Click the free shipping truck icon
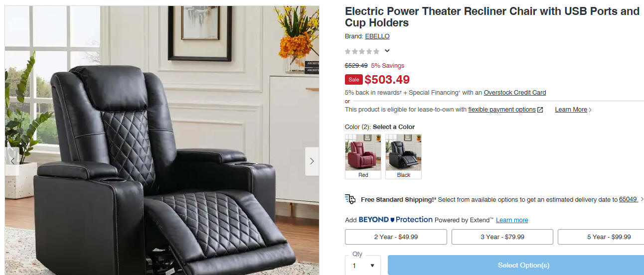The image size is (644, 275). click(x=350, y=199)
